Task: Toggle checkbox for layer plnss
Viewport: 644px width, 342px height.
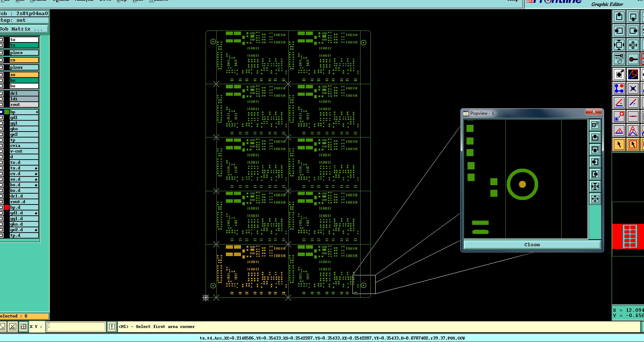Action: [1, 67]
